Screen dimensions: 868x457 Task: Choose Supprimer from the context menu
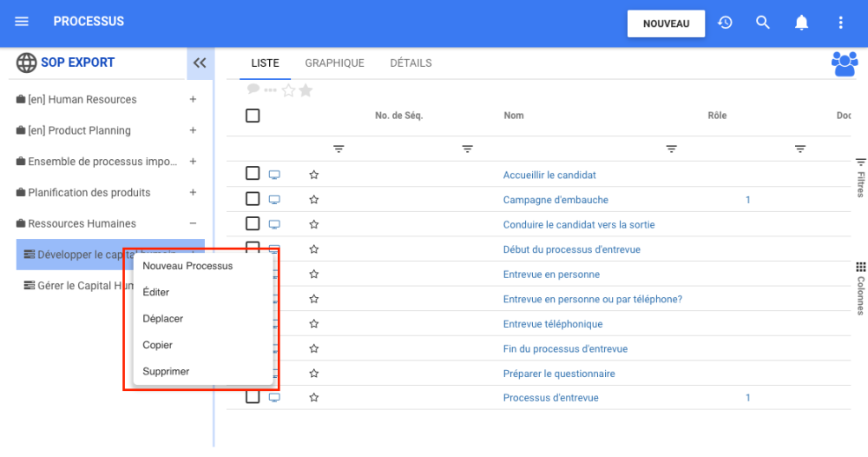(x=166, y=371)
